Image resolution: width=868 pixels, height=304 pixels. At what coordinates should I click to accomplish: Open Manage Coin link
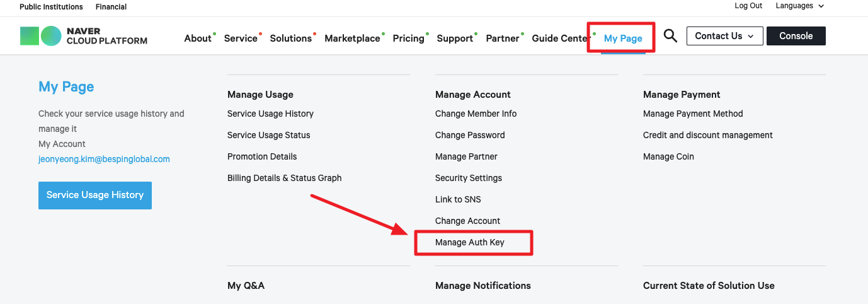click(668, 156)
